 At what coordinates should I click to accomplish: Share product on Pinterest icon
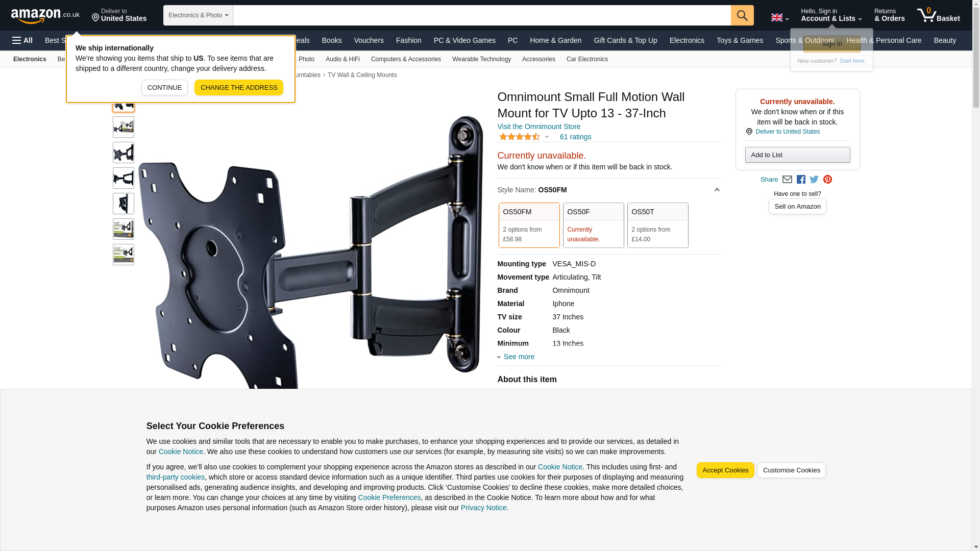click(827, 180)
